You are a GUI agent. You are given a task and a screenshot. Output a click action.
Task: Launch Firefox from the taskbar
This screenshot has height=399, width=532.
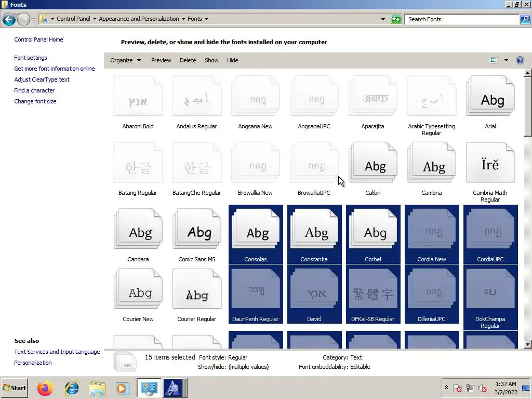(45, 388)
